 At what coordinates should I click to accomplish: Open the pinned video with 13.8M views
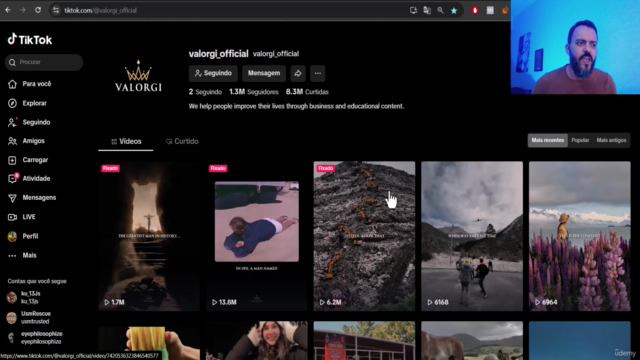pos(257,236)
